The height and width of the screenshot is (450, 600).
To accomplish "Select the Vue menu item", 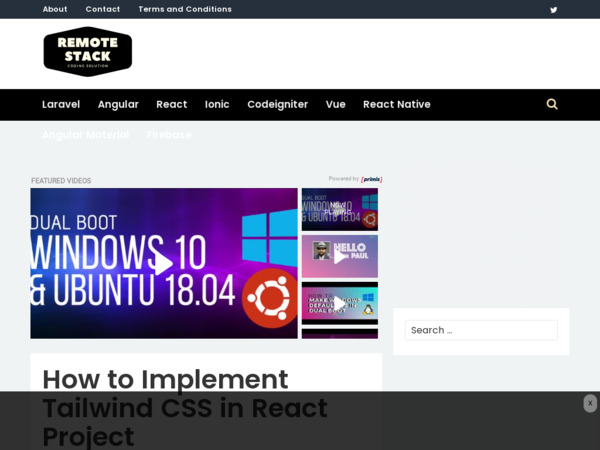I will tap(335, 104).
